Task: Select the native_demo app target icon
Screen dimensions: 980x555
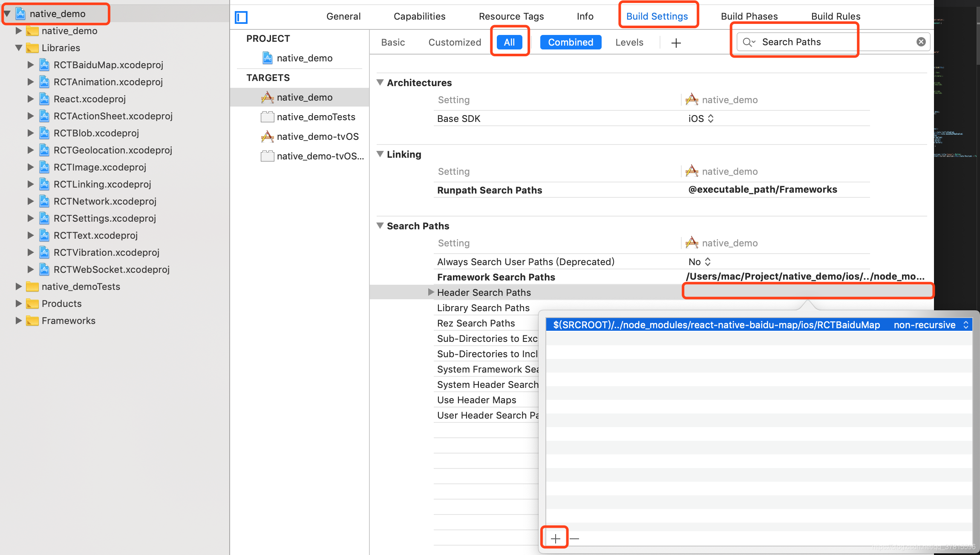Action: pyautogui.click(x=267, y=97)
